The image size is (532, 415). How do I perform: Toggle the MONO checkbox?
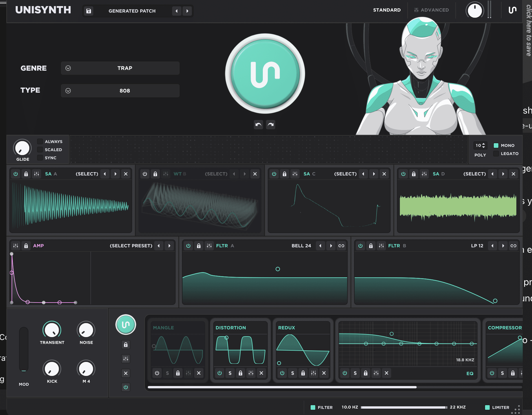point(496,145)
